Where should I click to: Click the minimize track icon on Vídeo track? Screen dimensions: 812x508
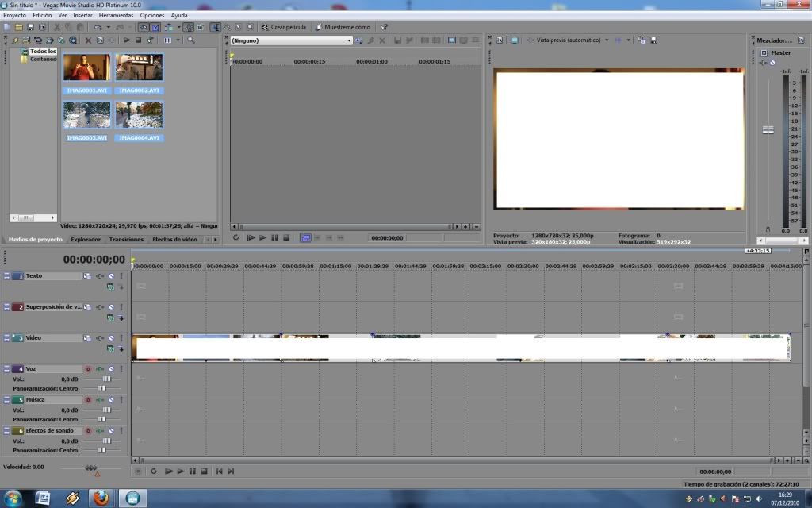(6, 338)
